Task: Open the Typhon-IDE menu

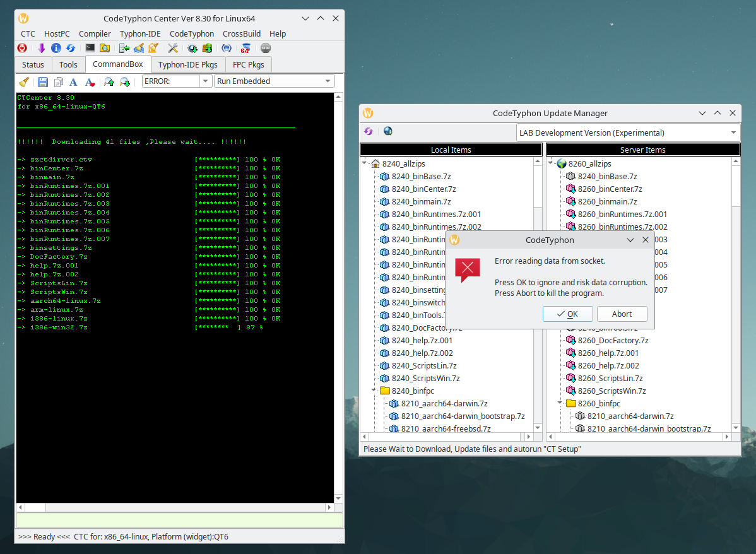Action: (140, 33)
